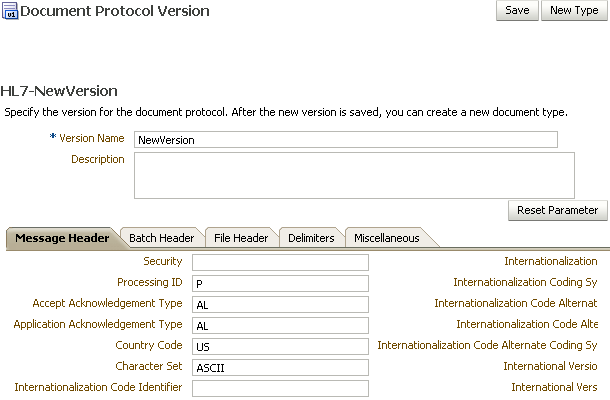Viewport: 610px width, 400px height.
Task: Switch to the Batch Header tab
Action: tap(161, 238)
